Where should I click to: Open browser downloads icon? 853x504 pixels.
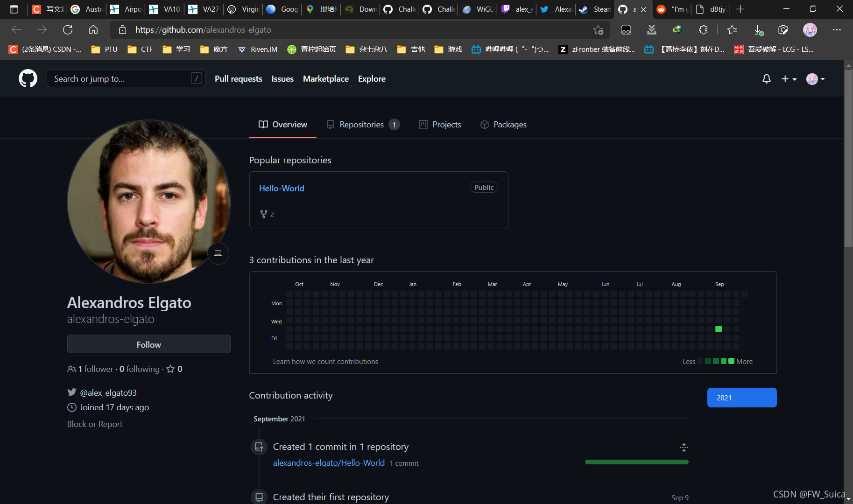tap(758, 30)
